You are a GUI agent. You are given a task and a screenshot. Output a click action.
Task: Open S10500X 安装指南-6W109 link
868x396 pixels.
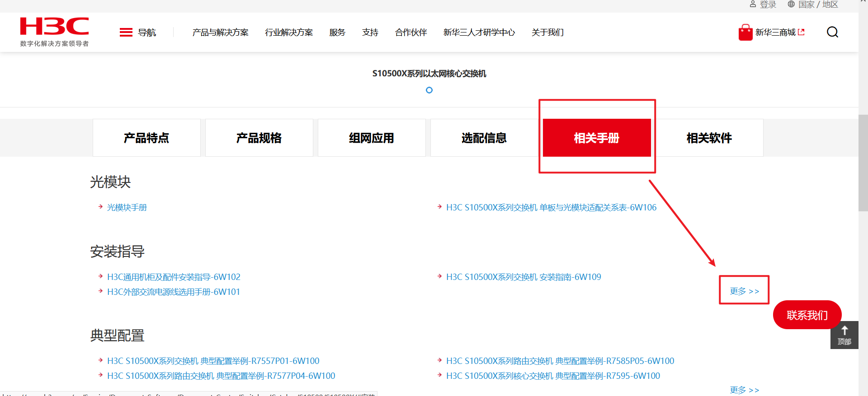pos(524,277)
